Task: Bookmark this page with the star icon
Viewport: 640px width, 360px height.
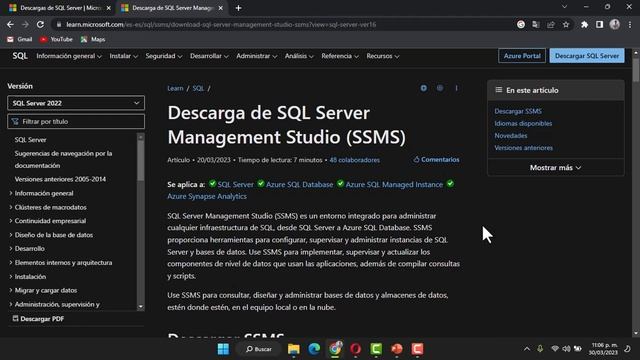Action: (566, 24)
